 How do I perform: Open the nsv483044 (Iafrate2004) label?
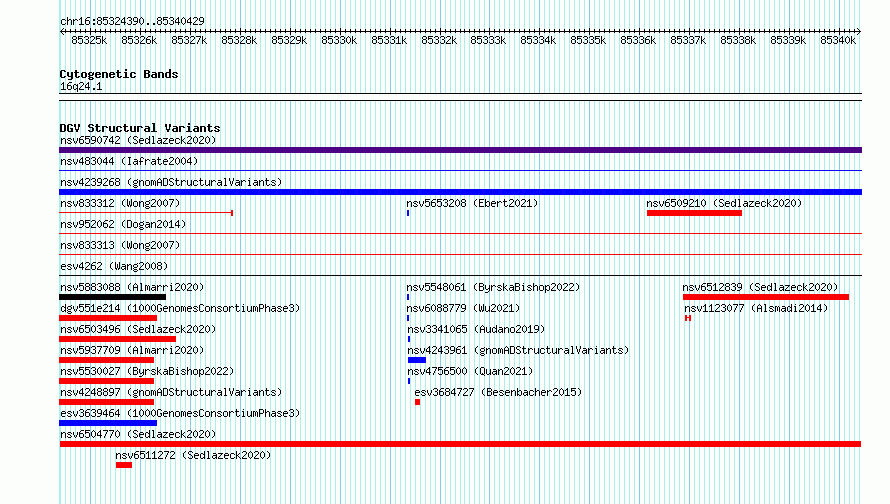tap(129, 161)
